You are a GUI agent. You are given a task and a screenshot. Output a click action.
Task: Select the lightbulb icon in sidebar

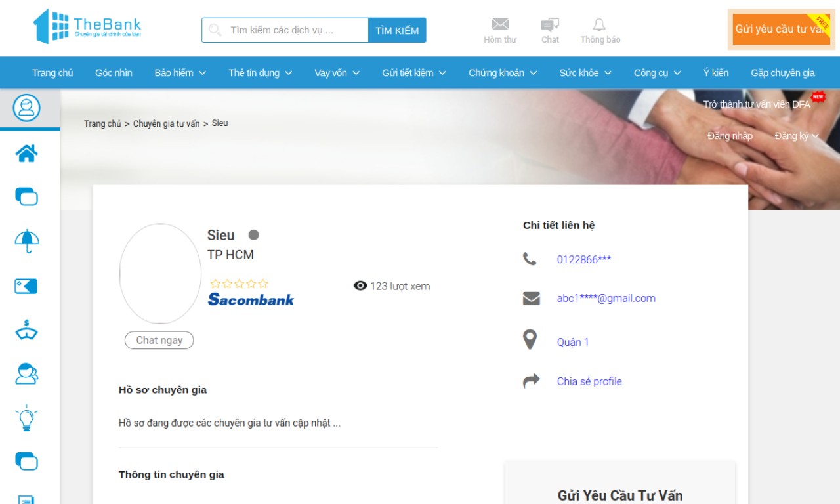coord(27,417)
